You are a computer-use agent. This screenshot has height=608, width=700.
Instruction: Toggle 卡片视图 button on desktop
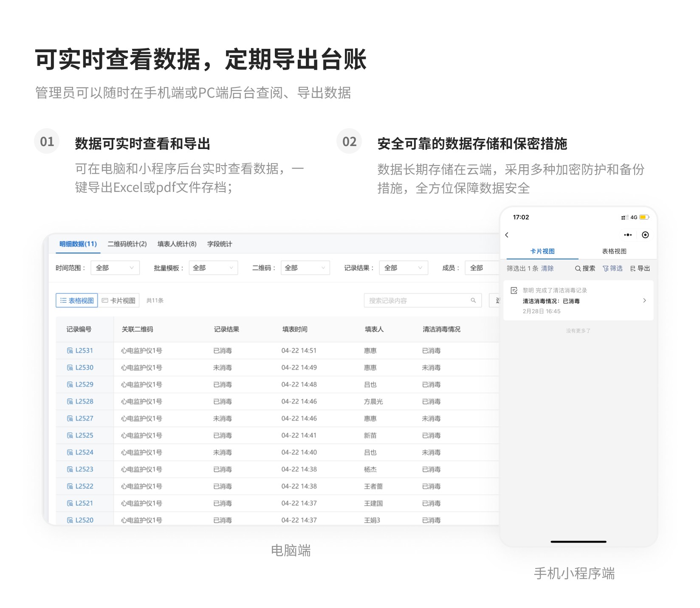[x=119, y=301]
